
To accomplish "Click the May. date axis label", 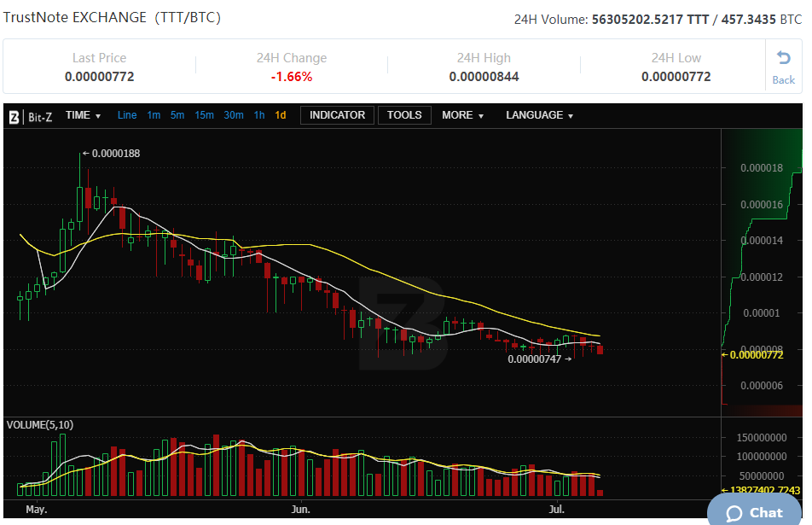I will (x=36, y=510).
